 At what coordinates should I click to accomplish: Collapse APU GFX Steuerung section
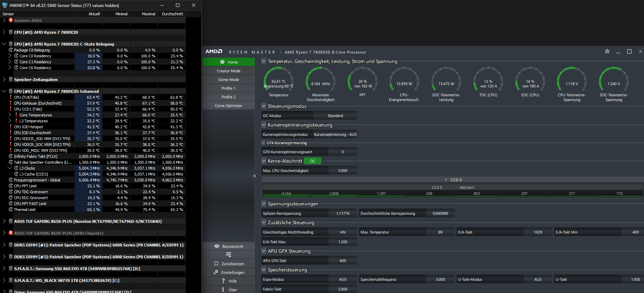click(x=264, y=251)
